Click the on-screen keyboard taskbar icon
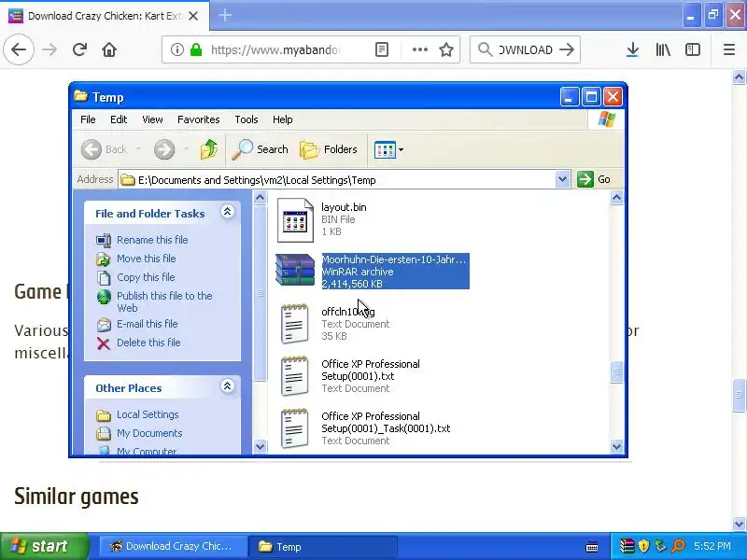This screenshot has width=747, height=560. [592, 547]
